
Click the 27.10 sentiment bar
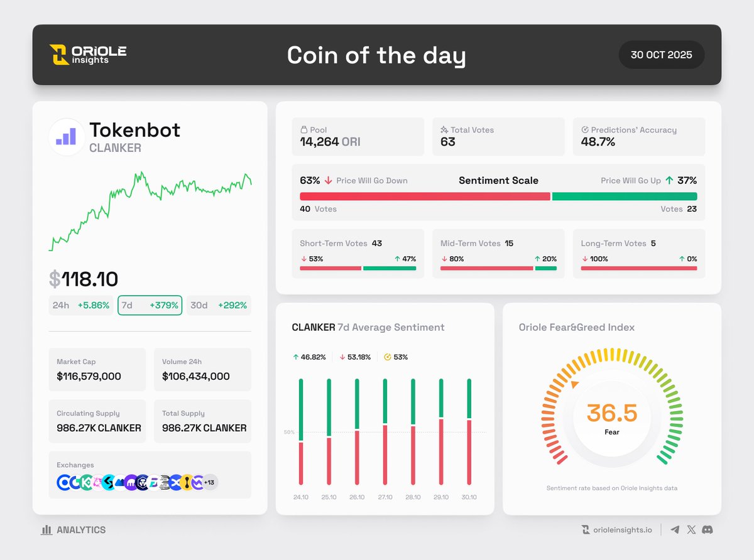385,432
